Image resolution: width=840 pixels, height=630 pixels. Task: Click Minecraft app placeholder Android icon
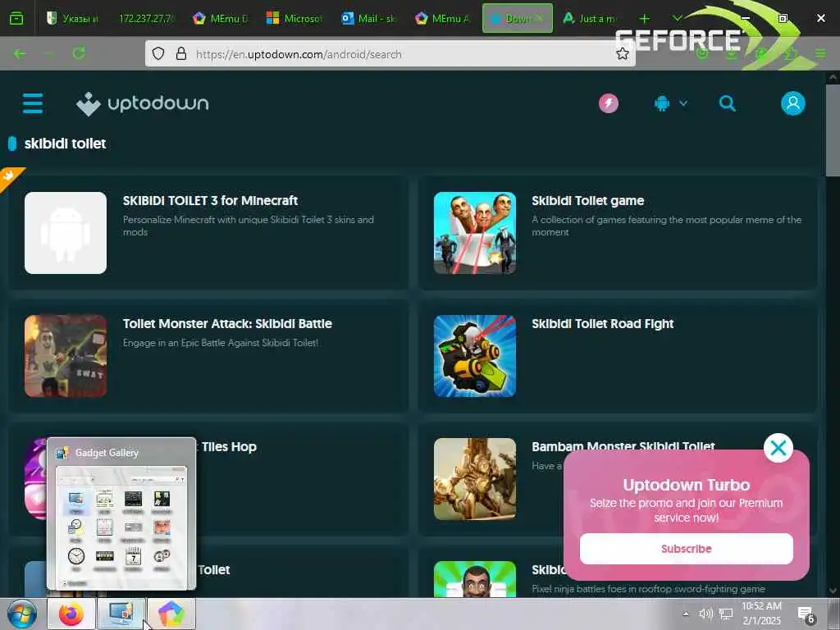coord(66,233)
